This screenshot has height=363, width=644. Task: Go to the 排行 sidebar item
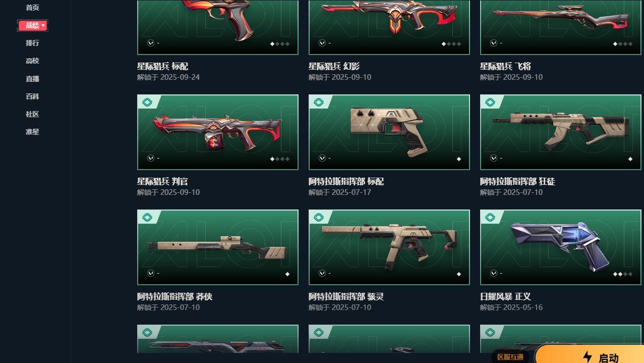(32, 43)
